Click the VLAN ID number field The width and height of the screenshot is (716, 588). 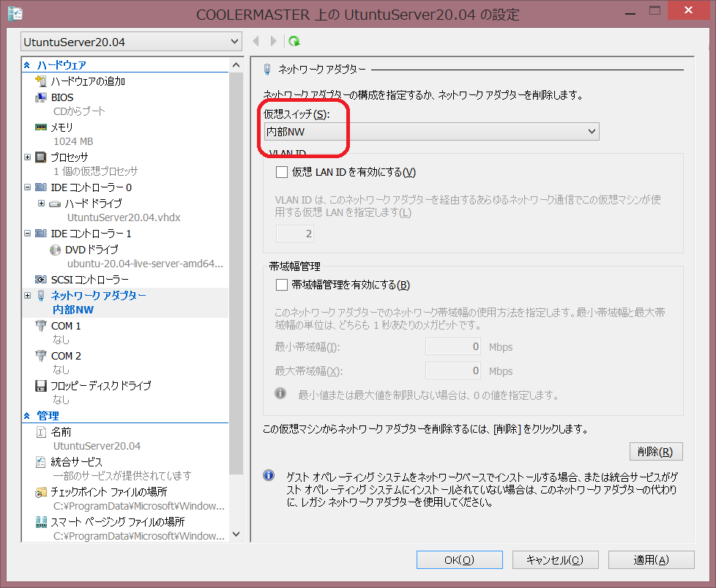pos(294,234)
